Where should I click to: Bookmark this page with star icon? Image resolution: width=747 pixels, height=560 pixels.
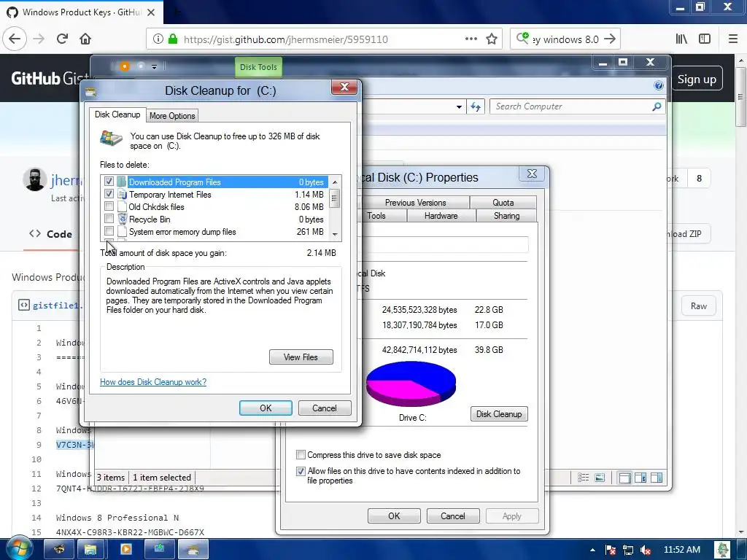(492, 39)
